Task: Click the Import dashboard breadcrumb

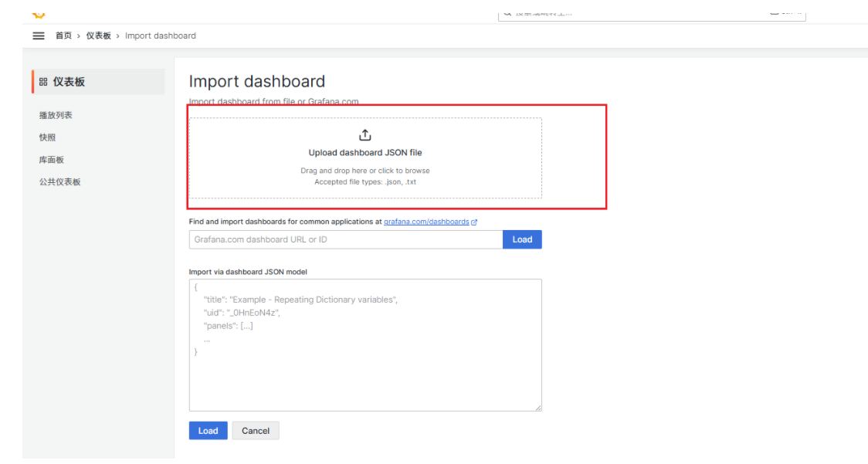Action: tap(161, 36)
